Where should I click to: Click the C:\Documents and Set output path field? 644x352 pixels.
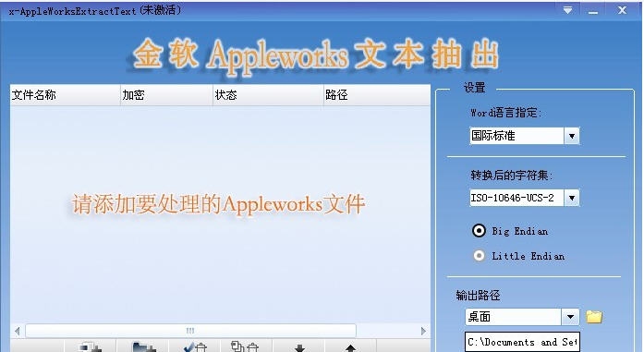point(522,342)
